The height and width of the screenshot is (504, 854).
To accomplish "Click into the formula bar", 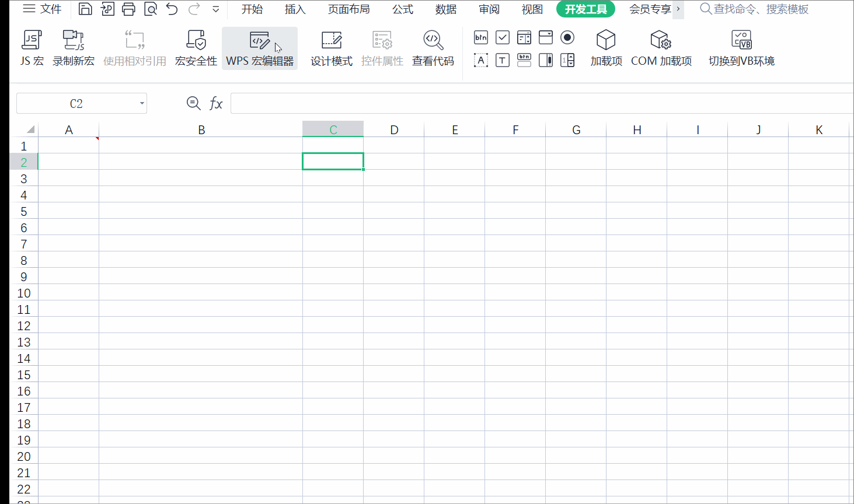I will [x=542, y=103].
